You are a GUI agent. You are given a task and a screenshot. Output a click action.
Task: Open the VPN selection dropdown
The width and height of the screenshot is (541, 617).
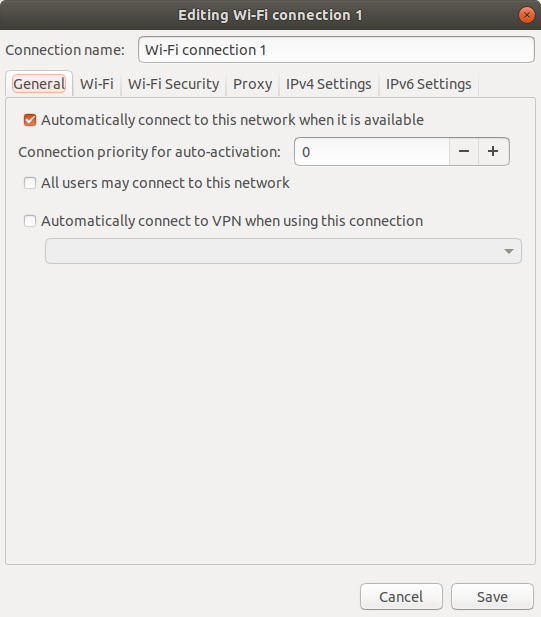point(283,251)
